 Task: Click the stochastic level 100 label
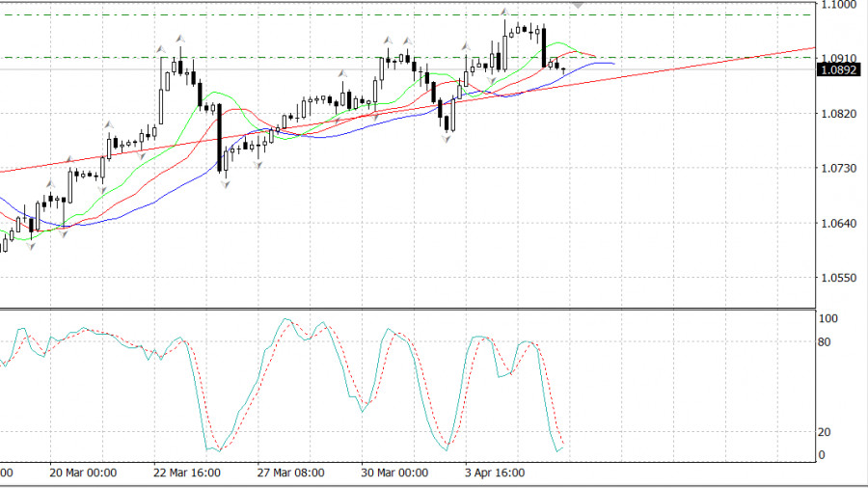tap(828, 318)
